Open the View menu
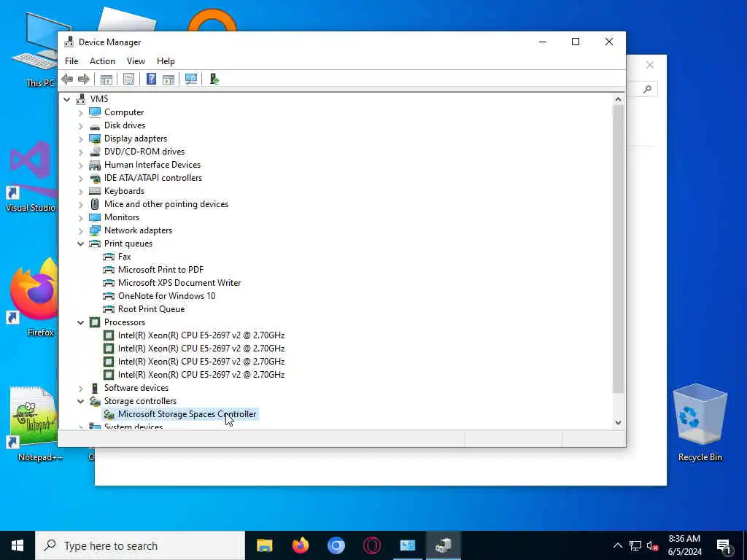 [136, 61]
